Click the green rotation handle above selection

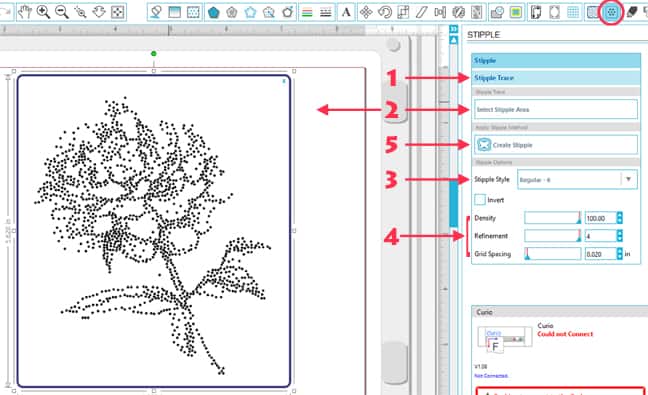[154, 54]
